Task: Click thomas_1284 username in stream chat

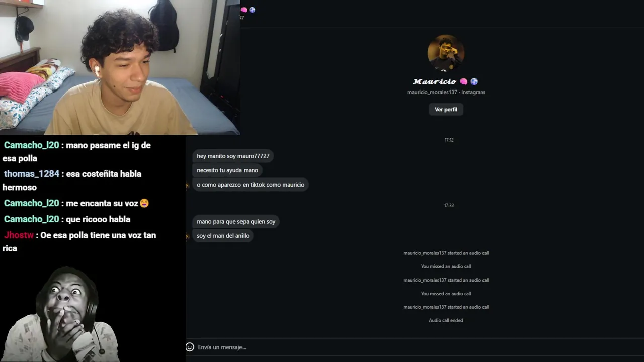Action: [32, 174]
